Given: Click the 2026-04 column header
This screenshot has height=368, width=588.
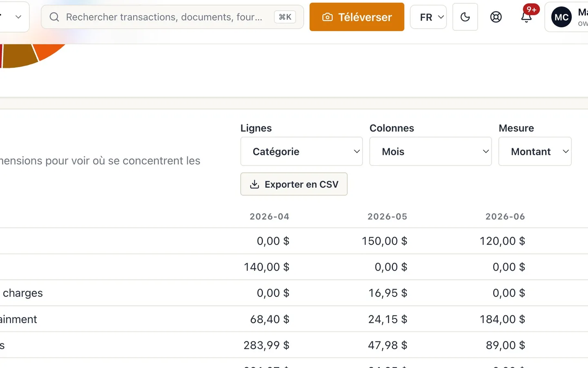Looking at the screenshot, I should [x=269, y=216].
